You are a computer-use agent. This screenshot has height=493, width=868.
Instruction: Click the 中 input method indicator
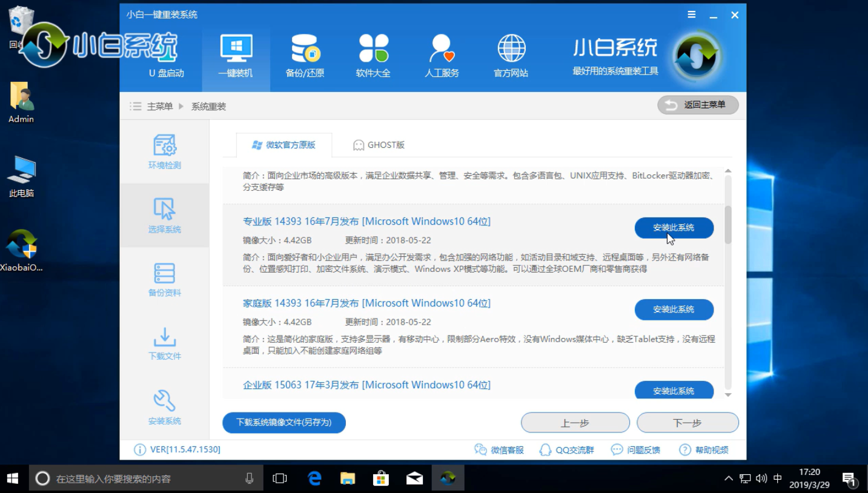[778, 478]
